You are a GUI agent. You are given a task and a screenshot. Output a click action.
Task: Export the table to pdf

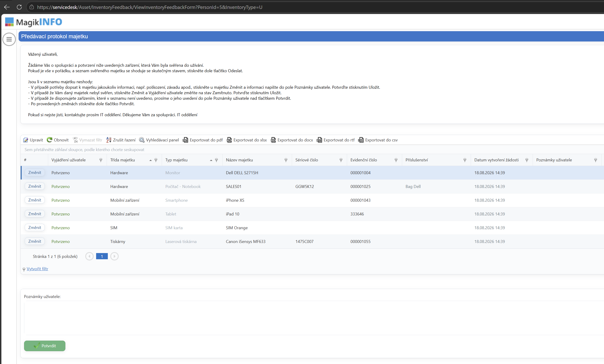(x=203, y=140)
